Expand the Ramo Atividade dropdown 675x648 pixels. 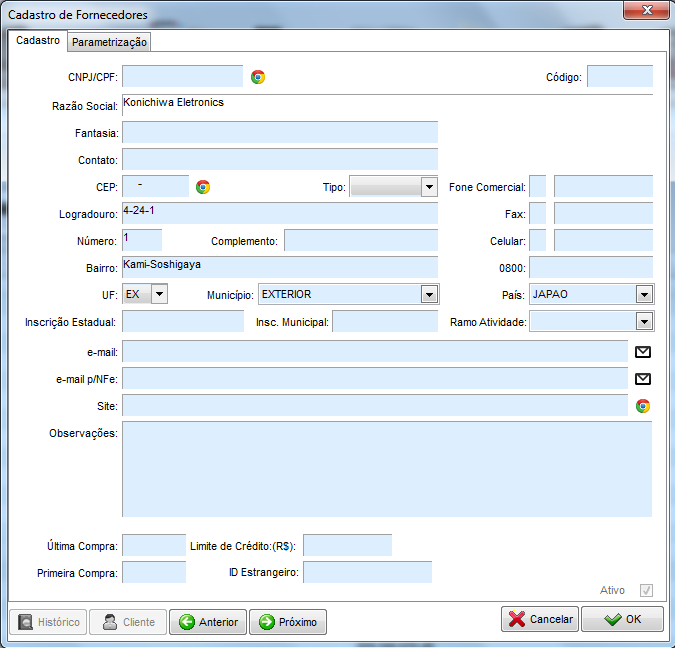pyautogui.click(x=644, y=321)
